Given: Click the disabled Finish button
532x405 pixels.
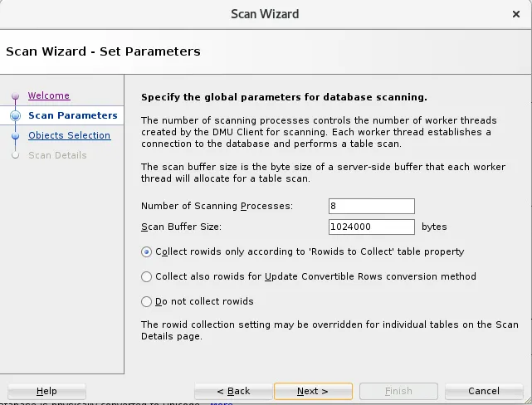Looking at the screenshot, I should pos(398,392).
